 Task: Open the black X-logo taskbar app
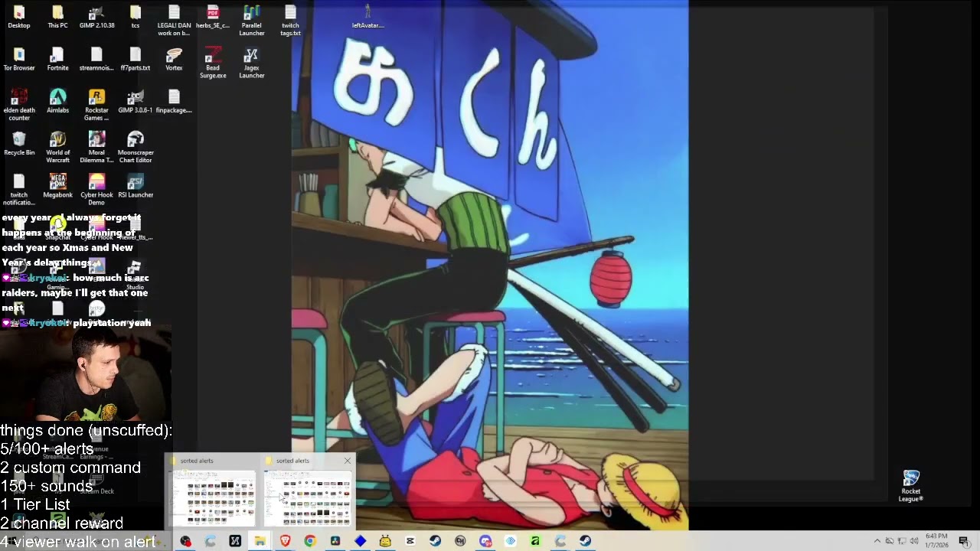(235, 541)
